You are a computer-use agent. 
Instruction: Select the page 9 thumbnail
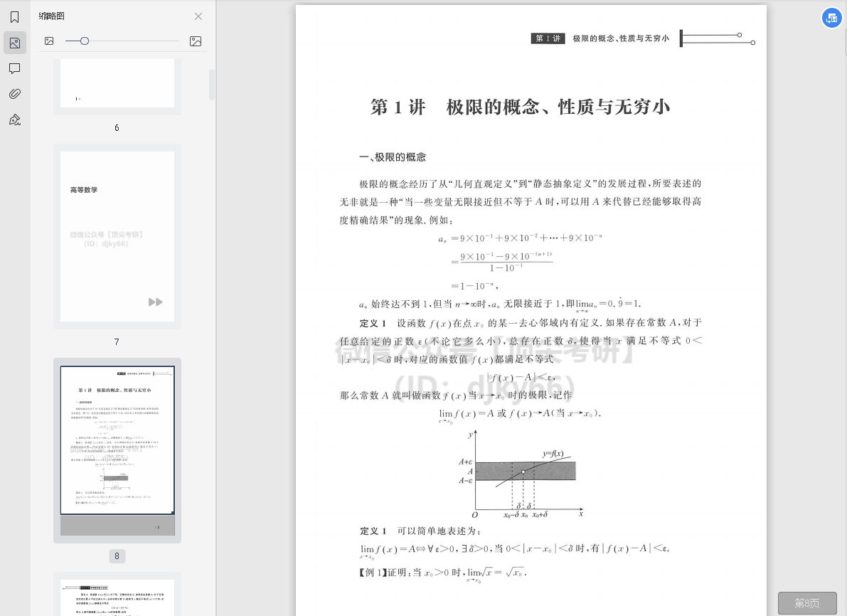point(117,595)
